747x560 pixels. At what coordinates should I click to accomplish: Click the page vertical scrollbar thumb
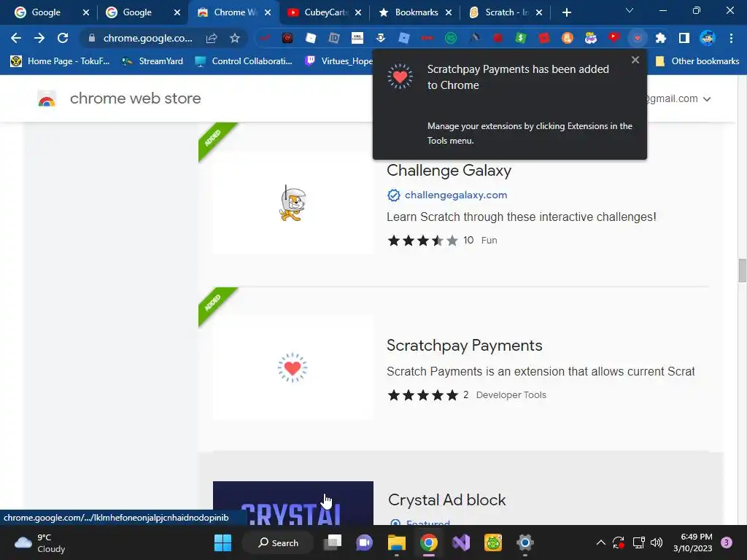(742, 271)
